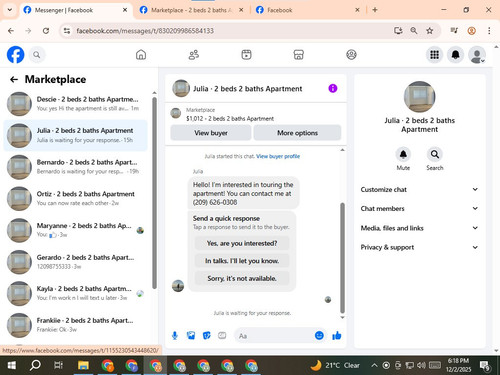Open the Chrome profile avatar
500x375 pixels.
click(x=471, y=31)
